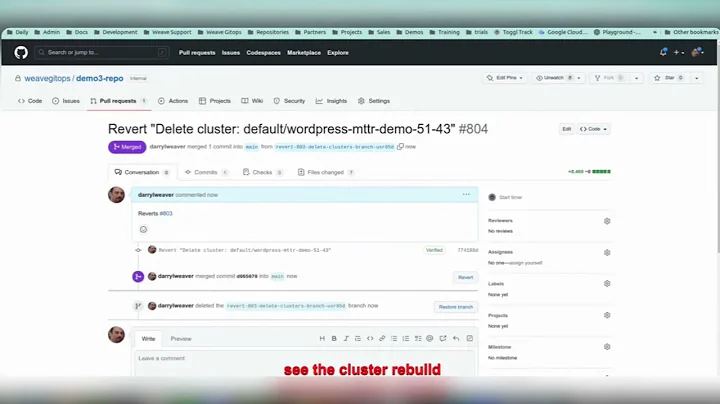Switch to the Insights tab
720x404 pixels.
click(331, 101)
